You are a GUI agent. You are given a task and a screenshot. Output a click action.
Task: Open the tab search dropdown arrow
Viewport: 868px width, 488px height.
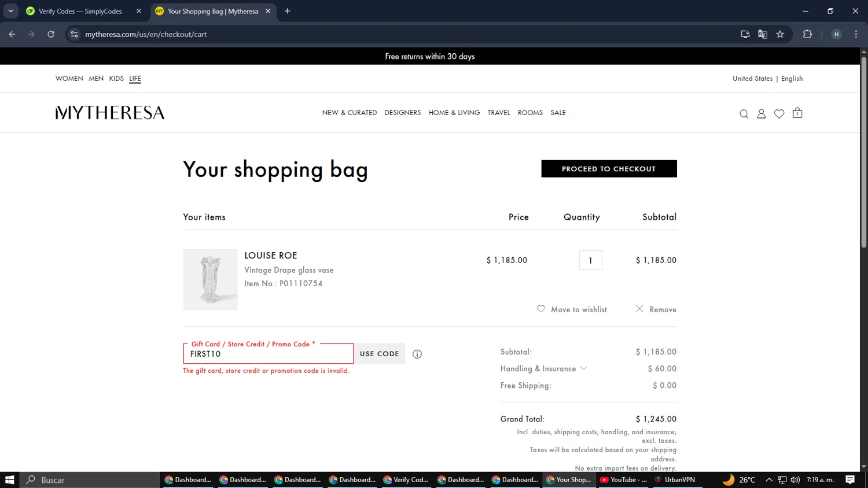point(10,11)
